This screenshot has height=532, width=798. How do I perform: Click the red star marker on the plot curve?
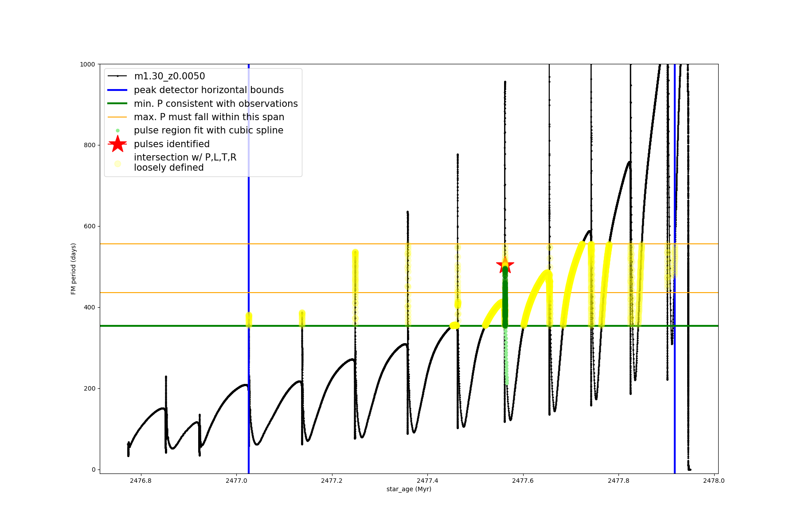(505, 265)
